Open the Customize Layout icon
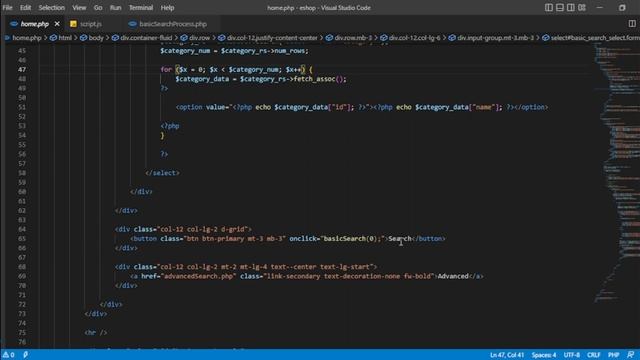Viewport: 640px width, 360px height. point(582,7)
